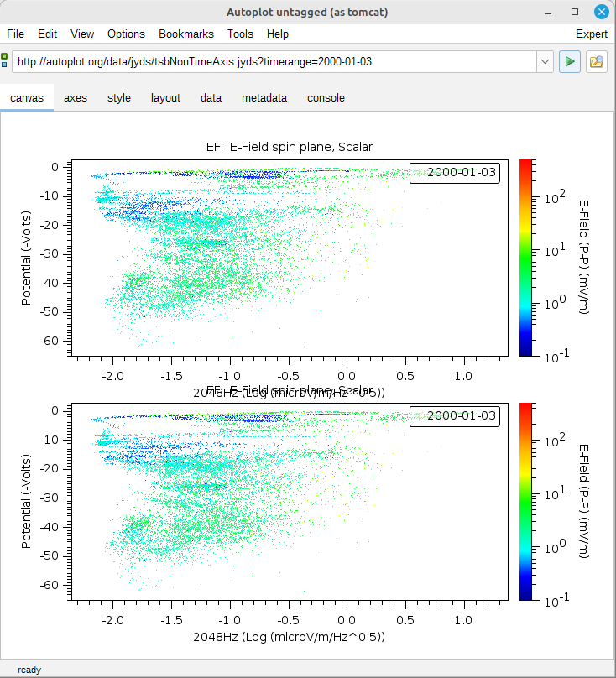Switch to the console tab

[x=326, y=97]
